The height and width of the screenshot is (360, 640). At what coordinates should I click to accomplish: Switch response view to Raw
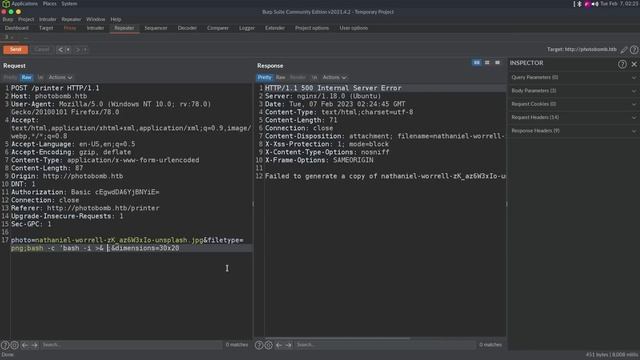281,77
